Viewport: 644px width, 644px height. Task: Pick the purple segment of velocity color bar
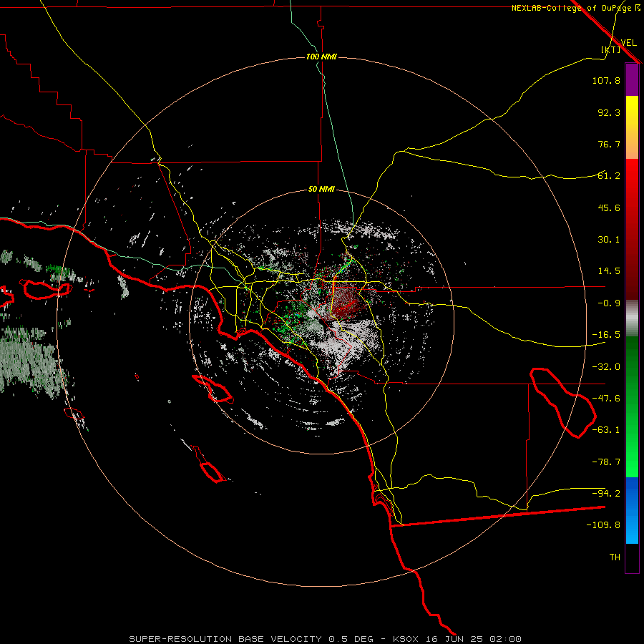coord(632,79)
